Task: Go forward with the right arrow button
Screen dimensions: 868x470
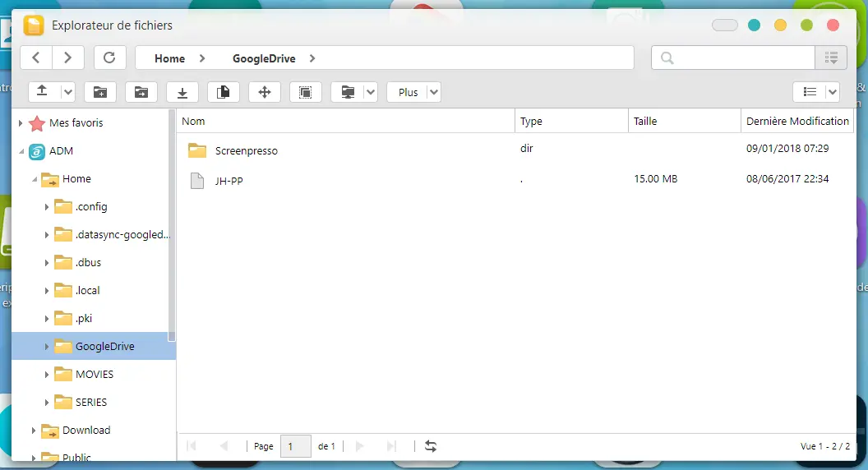Action: (68, 58)
